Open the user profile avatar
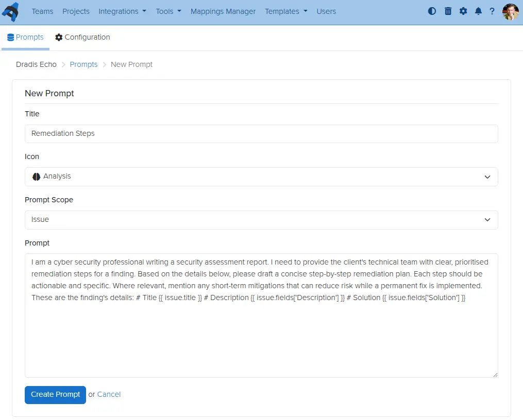Viewport: 523px width, 420px height. pos(510,11)
